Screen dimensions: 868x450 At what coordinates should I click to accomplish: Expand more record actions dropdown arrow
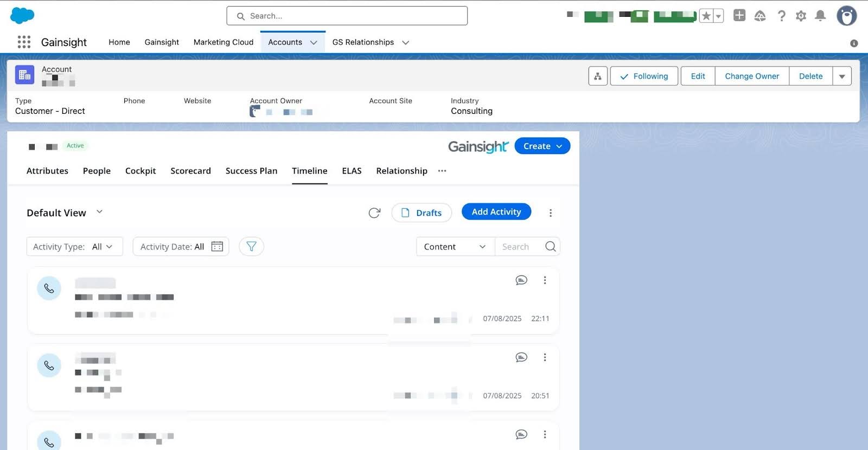click(842, 76)
